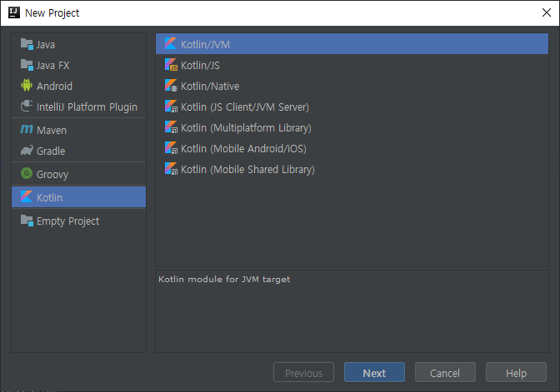
Task: Click the Java FX folder icon
Action: pos(27,65)
